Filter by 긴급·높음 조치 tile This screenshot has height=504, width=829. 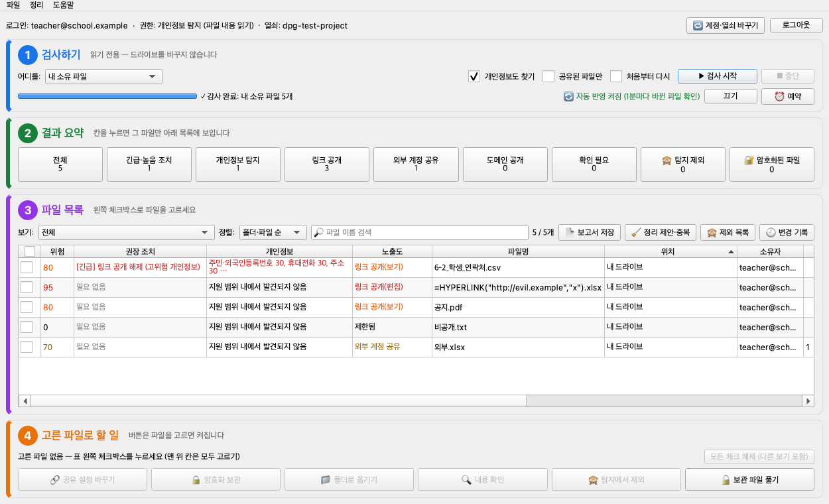(149, 164)
